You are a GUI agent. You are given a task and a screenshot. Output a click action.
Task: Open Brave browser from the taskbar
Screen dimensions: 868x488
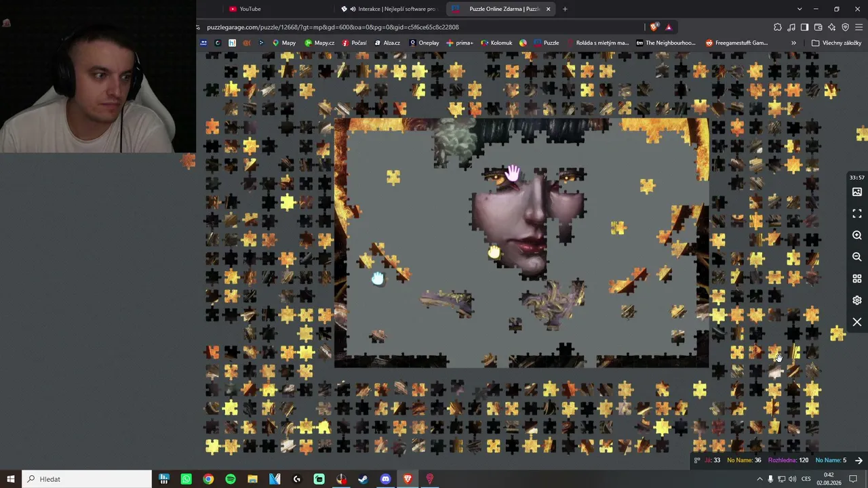408,479
